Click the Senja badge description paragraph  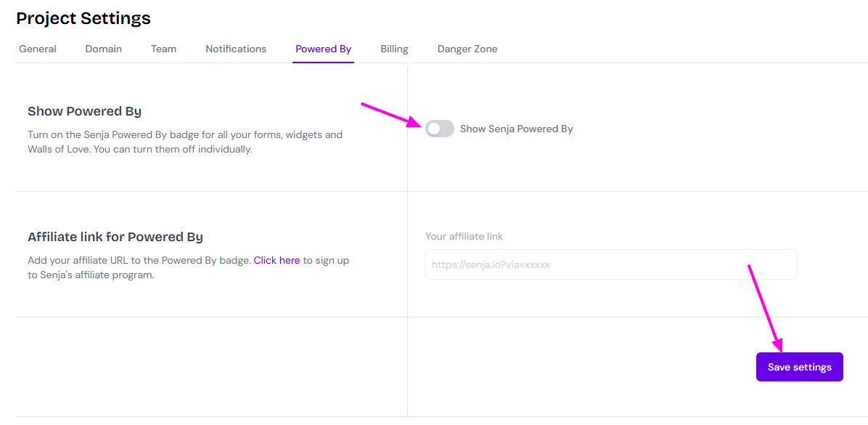point(185,142)
